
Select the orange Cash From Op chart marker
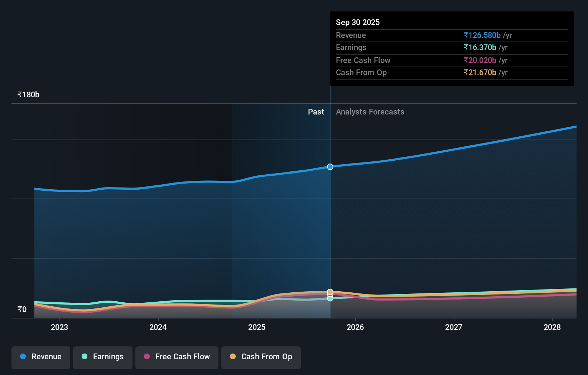(x=330, y=291)
